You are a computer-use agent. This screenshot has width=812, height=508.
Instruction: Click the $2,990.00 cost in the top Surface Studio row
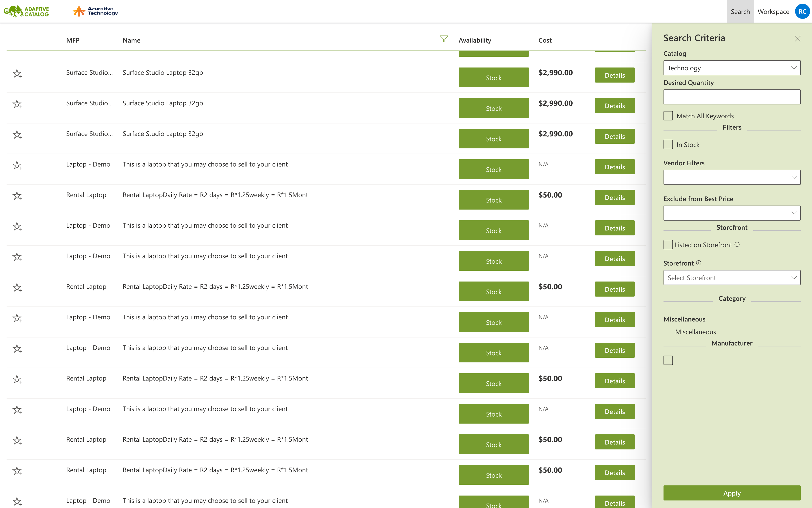tap(555, 73)
